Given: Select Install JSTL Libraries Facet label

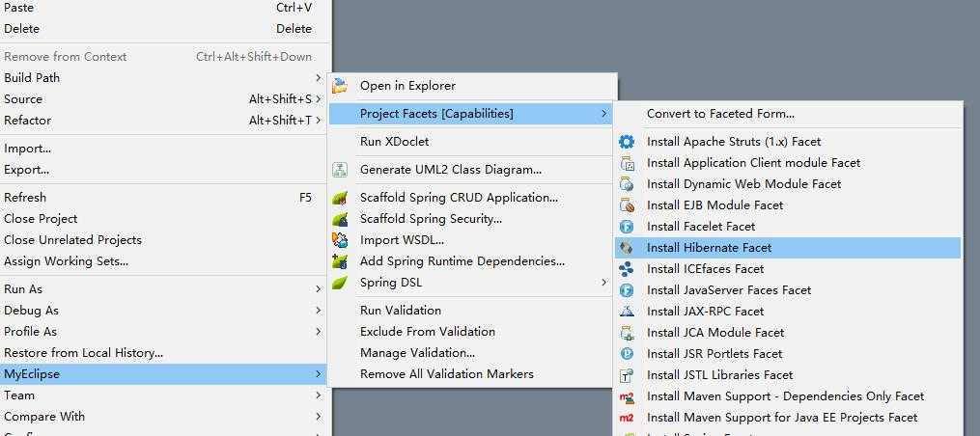Looking at the screenshot, I should point(719,375).
